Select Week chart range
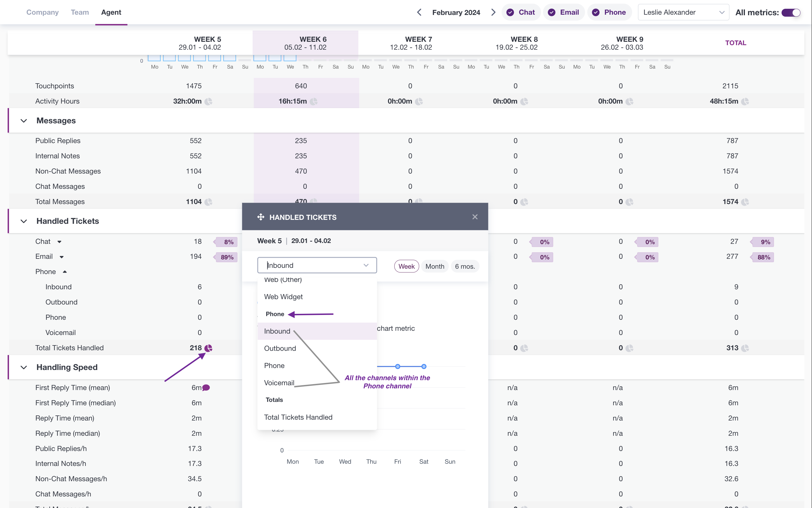Screen dimensions: 812x508 (x=406, y=266)
